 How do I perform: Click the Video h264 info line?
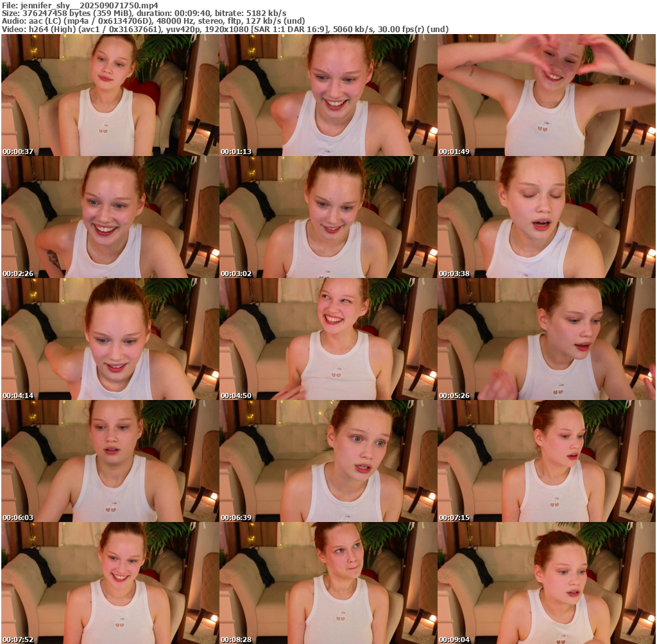click(225, 29)
